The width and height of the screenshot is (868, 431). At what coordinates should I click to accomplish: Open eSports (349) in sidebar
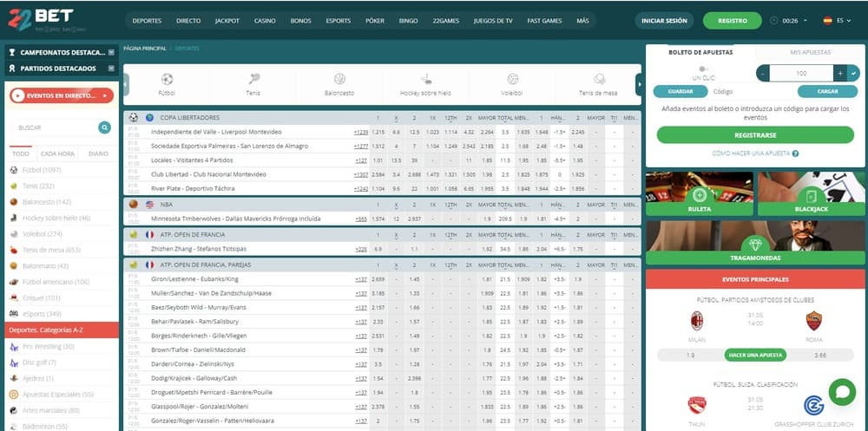42,314
